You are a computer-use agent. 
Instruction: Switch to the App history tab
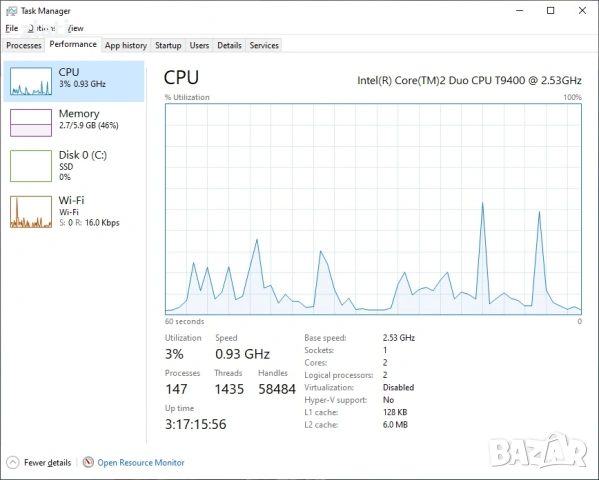tap(126, 45)
